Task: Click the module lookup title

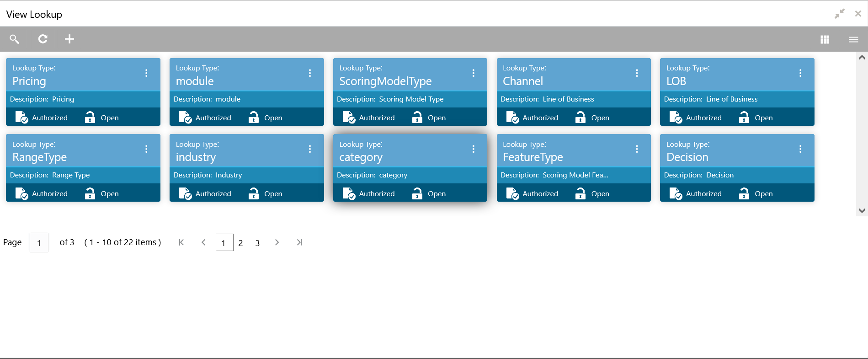Action: click(x=195, y=81)
